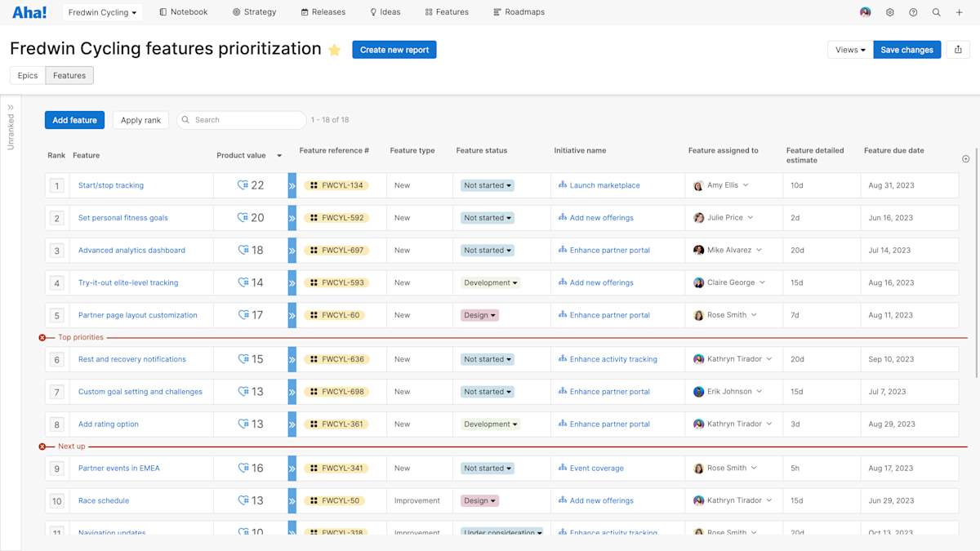Select the Features tab
Viewport: 980px width, 551px height.
[x=69, y=75]
